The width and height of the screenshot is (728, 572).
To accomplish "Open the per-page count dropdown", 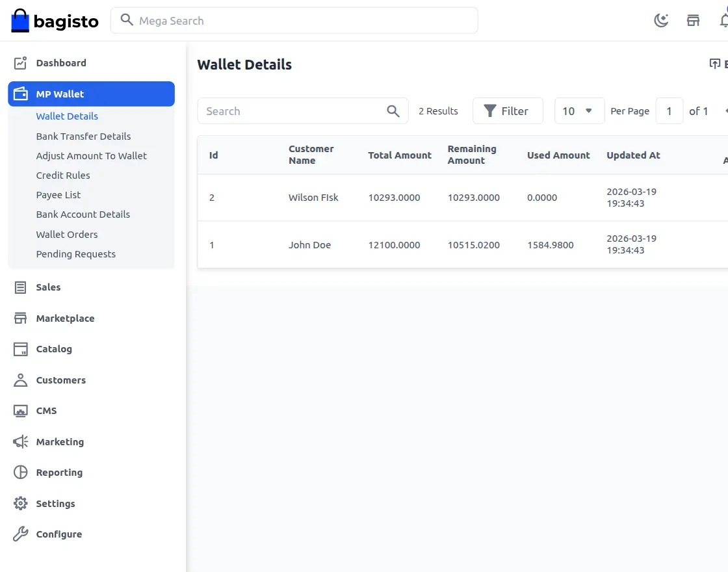I will (578, 110).
